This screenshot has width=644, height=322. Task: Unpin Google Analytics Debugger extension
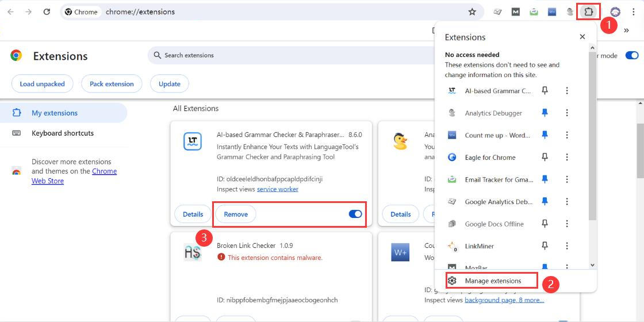[x=545, y=202]
